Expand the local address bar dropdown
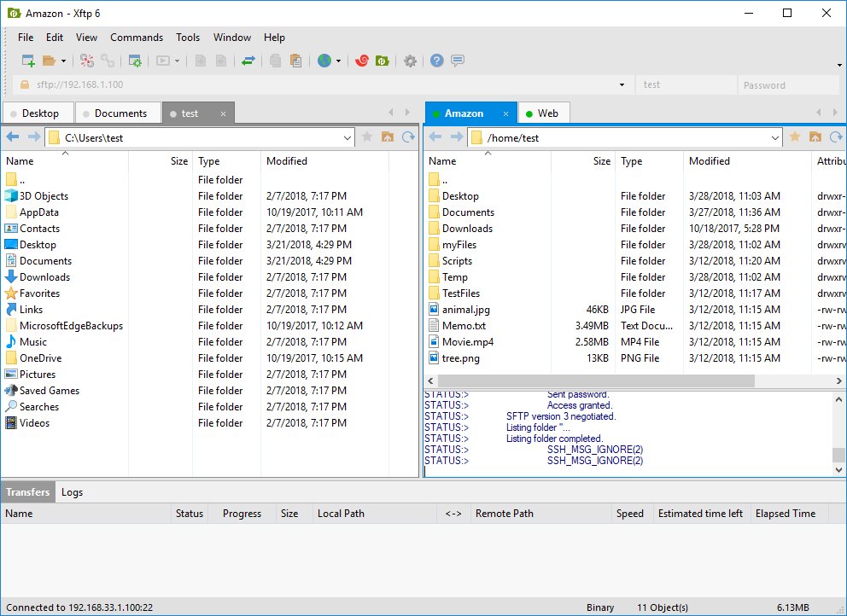Image resolution: width=847 pixels, height=616 pixels. tap(348, 137)
